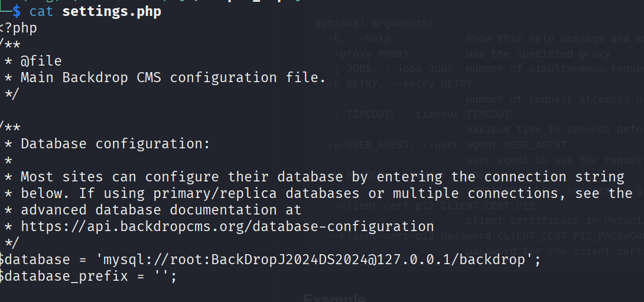
Task: Click the $database_prefix variable line
Action: (89, 276)
